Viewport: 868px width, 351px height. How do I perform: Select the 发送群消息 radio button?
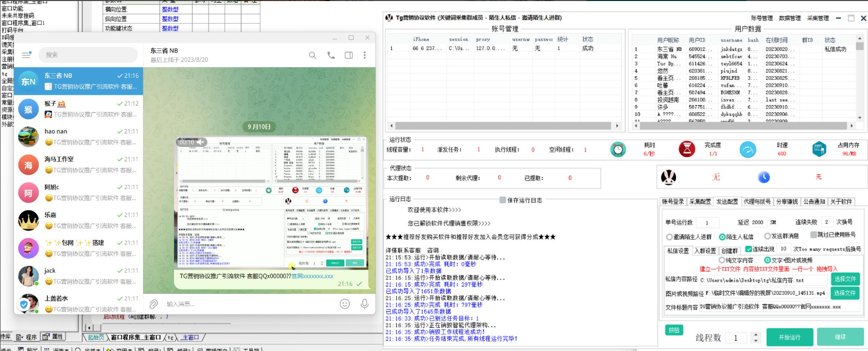767,236
